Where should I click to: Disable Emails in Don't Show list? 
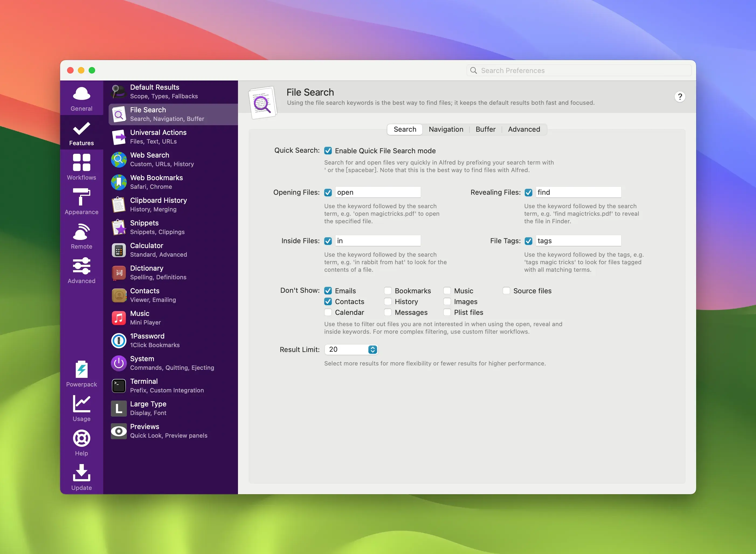327,290
